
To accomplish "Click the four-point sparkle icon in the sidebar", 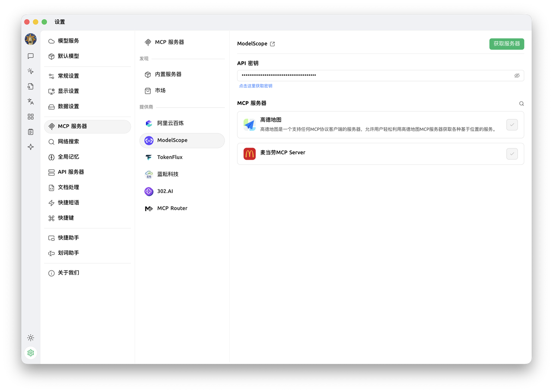I will click(x=31, y=147).
